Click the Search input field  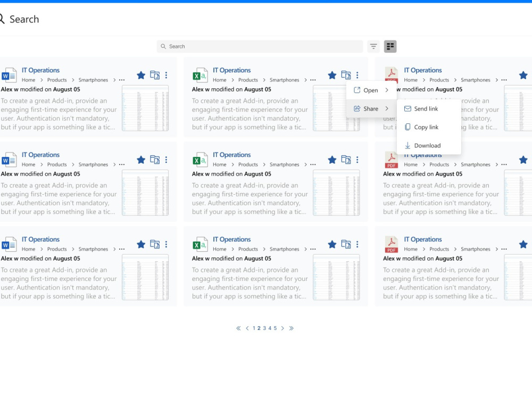tap(260, 46)
